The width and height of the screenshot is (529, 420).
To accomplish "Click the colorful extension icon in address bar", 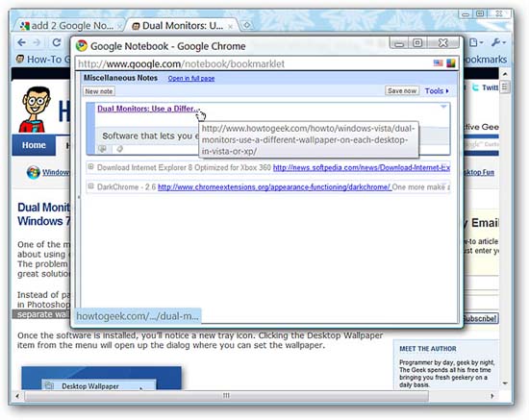I will 451,63.
